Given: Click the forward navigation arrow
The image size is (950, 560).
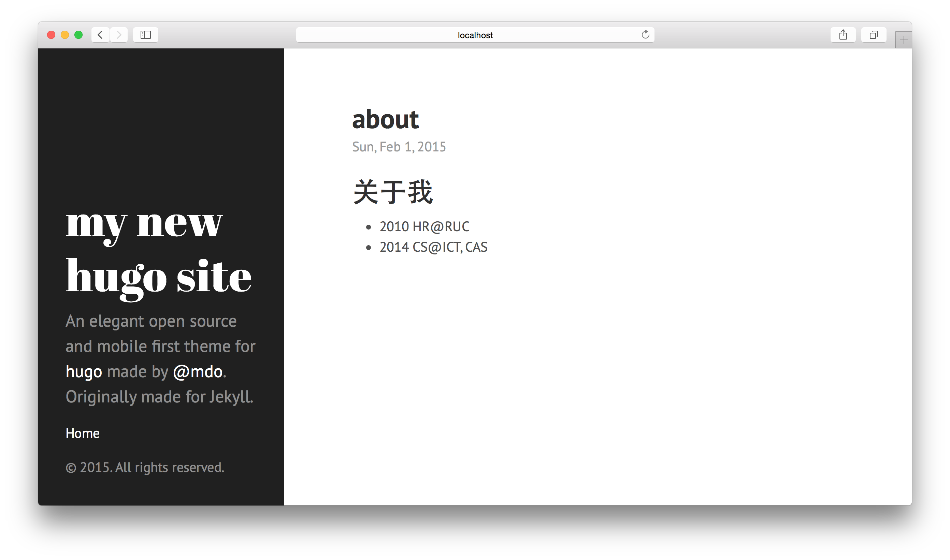Looking at the screenshot, I should (119, 35).
